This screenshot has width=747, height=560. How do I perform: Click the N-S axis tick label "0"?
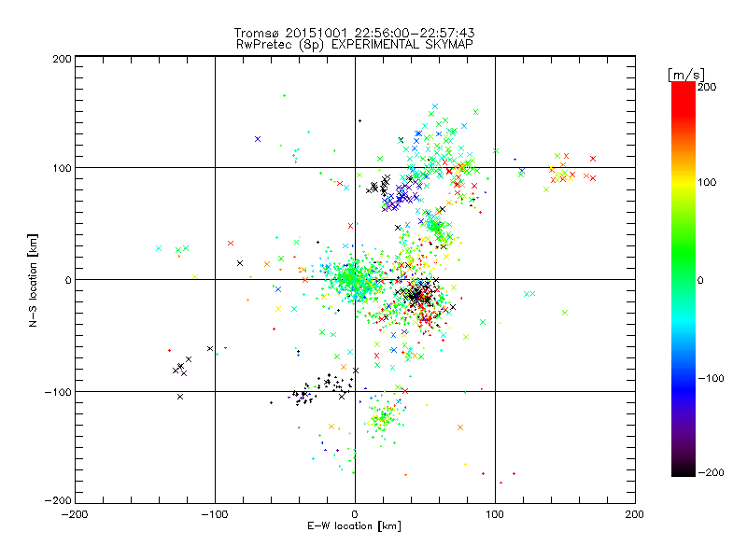68,280
